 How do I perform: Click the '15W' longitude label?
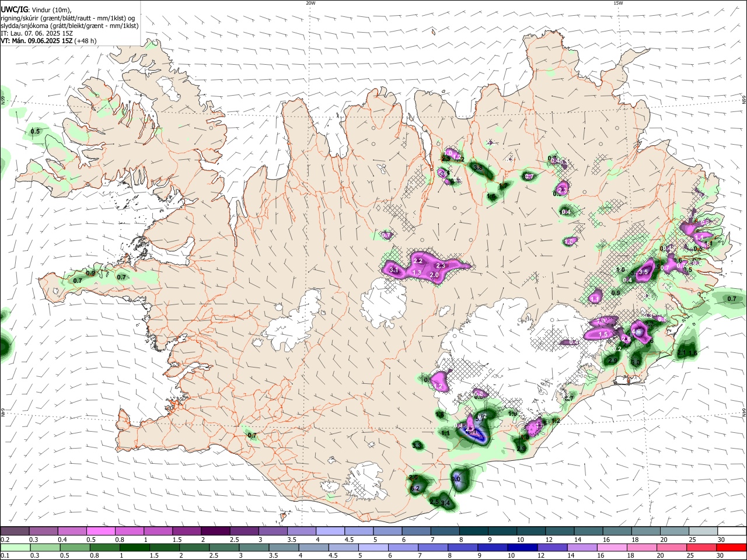(618, 3)
